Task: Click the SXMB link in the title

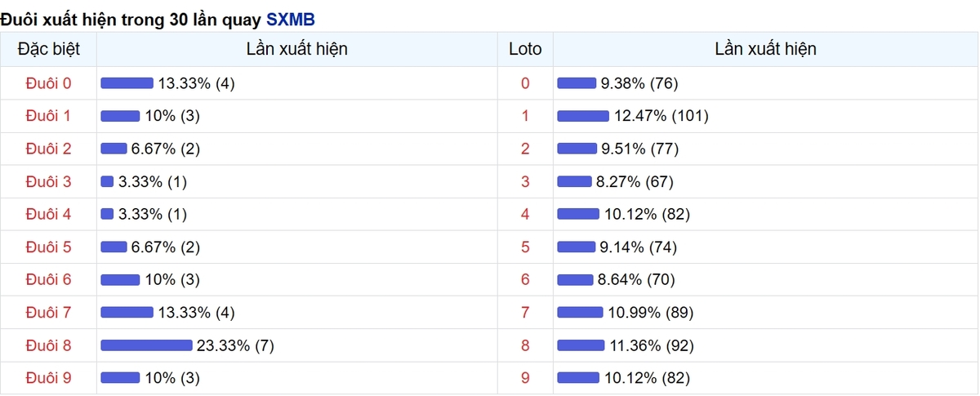Action: pos(290,19)
